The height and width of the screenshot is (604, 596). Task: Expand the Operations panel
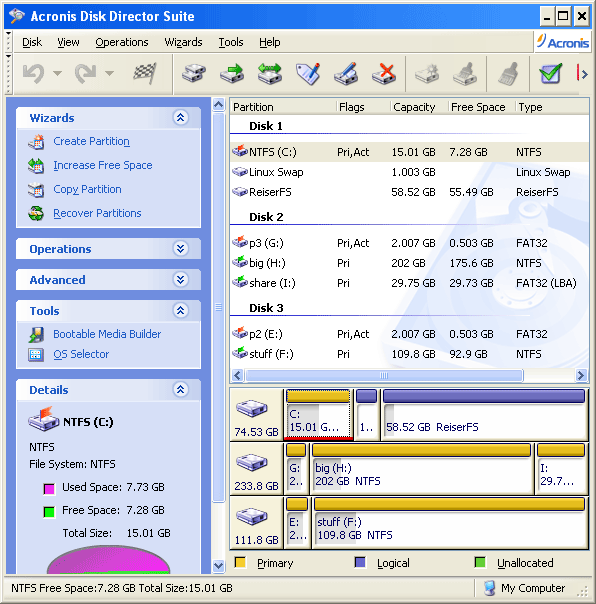click(x=180, y=248)
